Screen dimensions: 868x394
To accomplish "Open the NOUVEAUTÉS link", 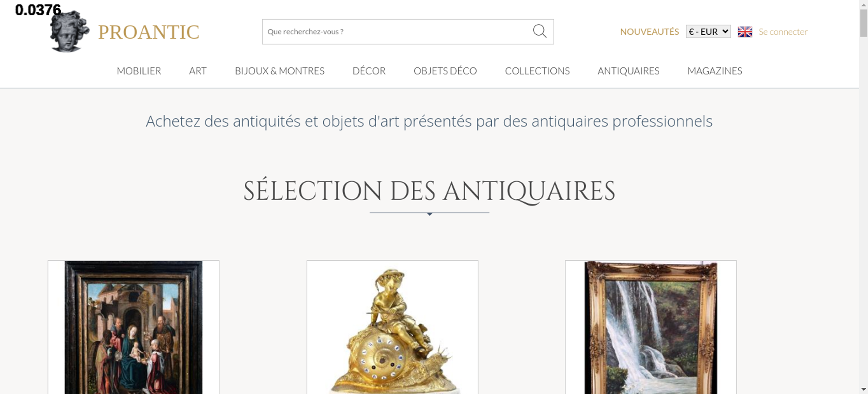I will (x=649, y=32).
